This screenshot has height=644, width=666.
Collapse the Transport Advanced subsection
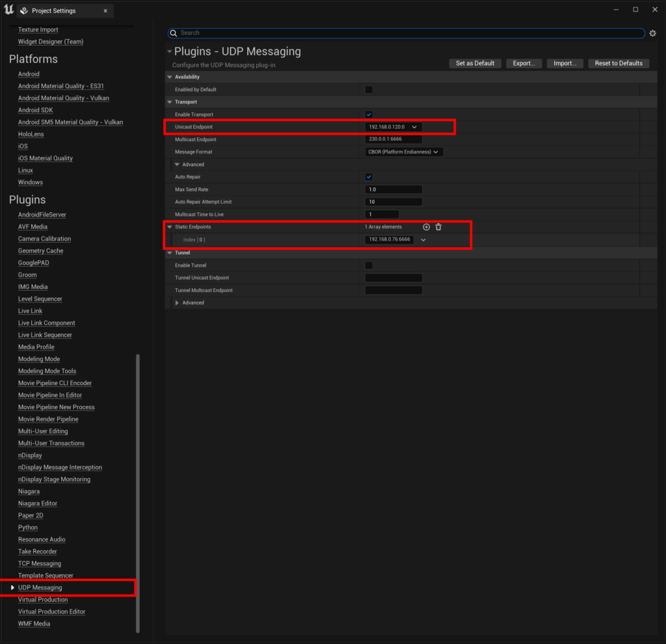pos(177,165)
